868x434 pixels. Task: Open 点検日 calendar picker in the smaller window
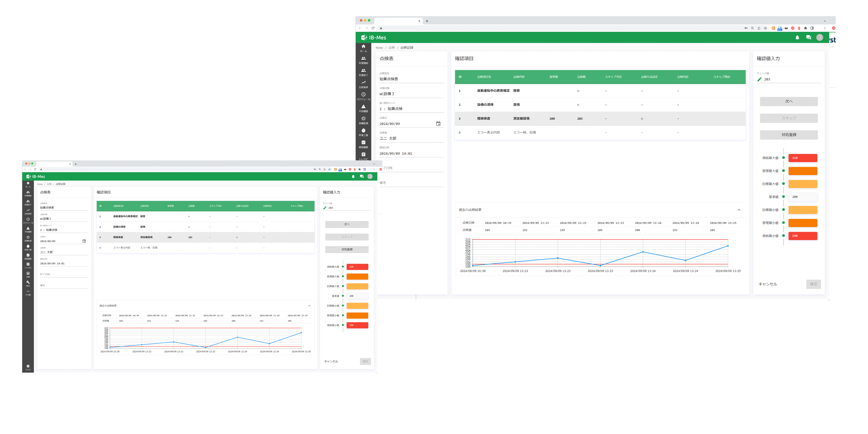[x=84, y=241]
